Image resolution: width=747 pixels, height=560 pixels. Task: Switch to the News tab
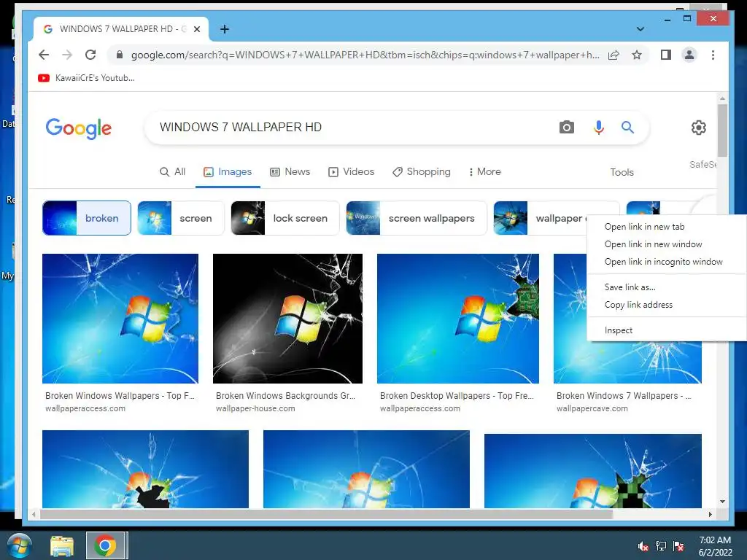pos(290,172)
